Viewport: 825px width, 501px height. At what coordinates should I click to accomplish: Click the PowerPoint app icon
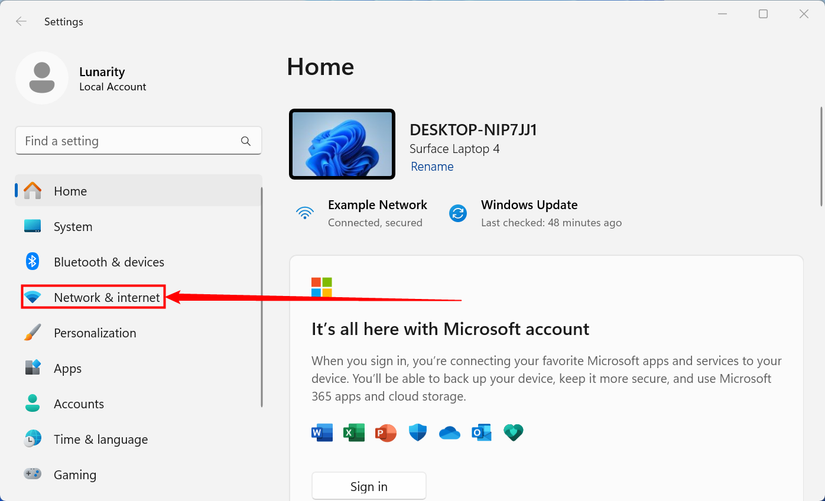(386, 433)
